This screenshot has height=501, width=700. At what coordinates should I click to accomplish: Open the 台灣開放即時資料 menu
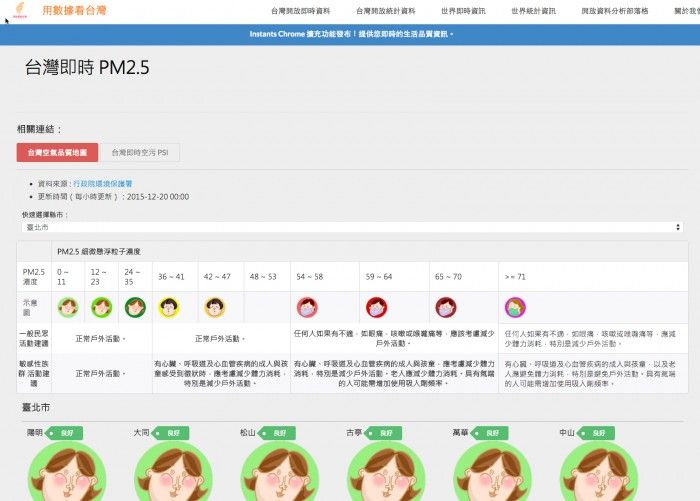(301, 11)
